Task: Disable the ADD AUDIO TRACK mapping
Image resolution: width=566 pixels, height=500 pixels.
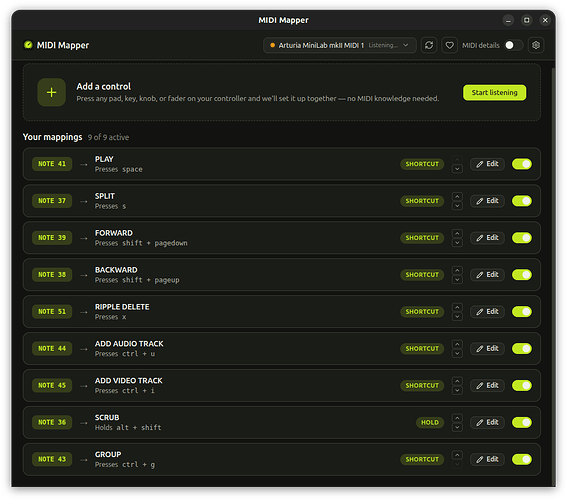Action: pos(522,348)
